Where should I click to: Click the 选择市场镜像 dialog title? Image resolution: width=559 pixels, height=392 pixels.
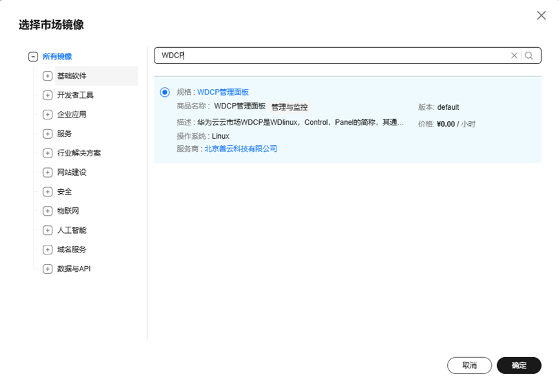tap(51, 25)
